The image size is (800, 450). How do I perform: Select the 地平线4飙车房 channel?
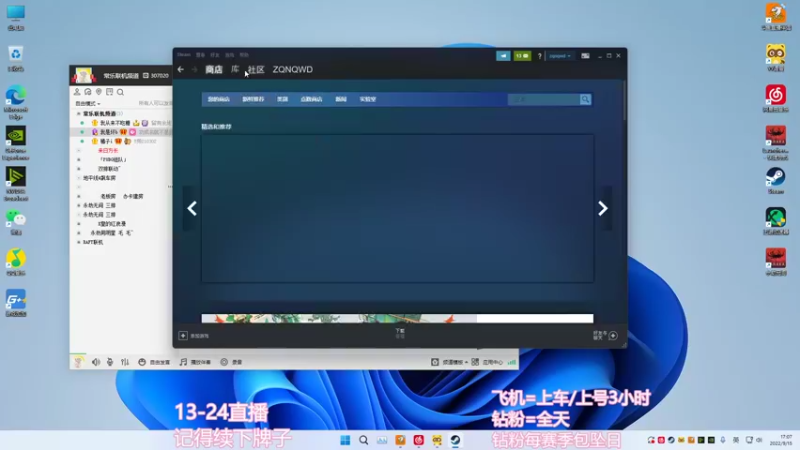point(99,178)
